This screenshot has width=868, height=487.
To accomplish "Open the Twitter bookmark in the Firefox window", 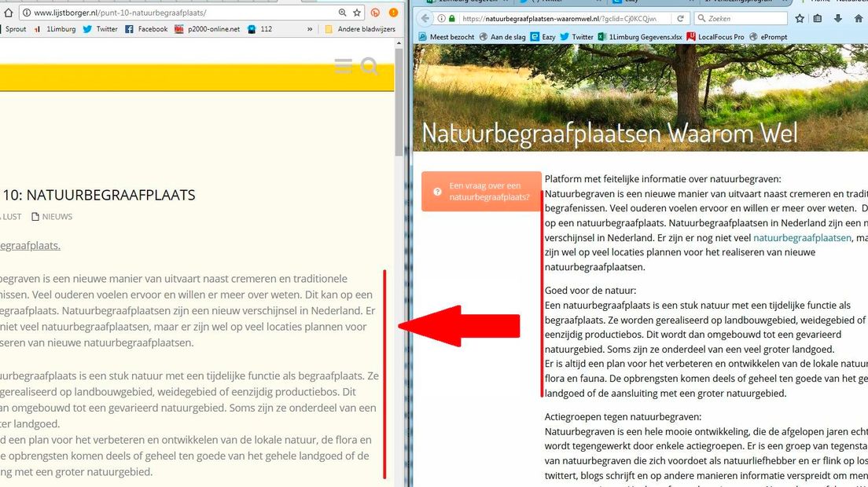I will click(x=576, y=36).
